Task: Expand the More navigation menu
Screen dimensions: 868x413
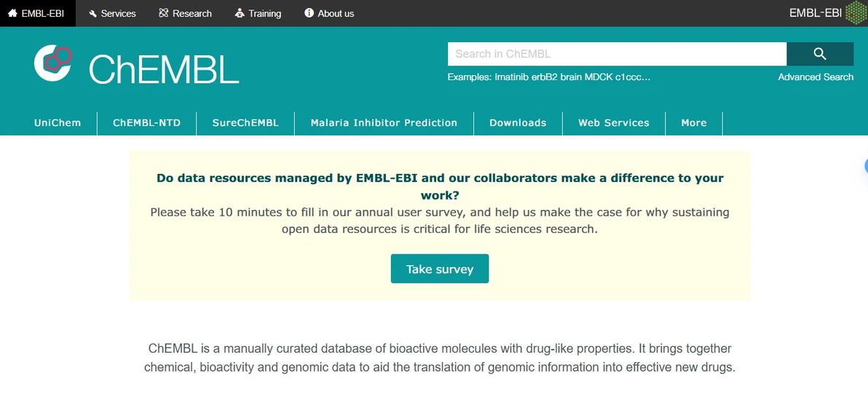Action: pyautogui.click(x=694, y=123)
